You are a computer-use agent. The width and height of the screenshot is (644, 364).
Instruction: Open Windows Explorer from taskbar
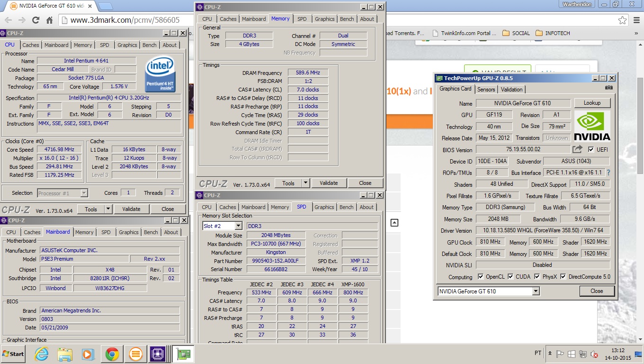click(x=64, y=354)
